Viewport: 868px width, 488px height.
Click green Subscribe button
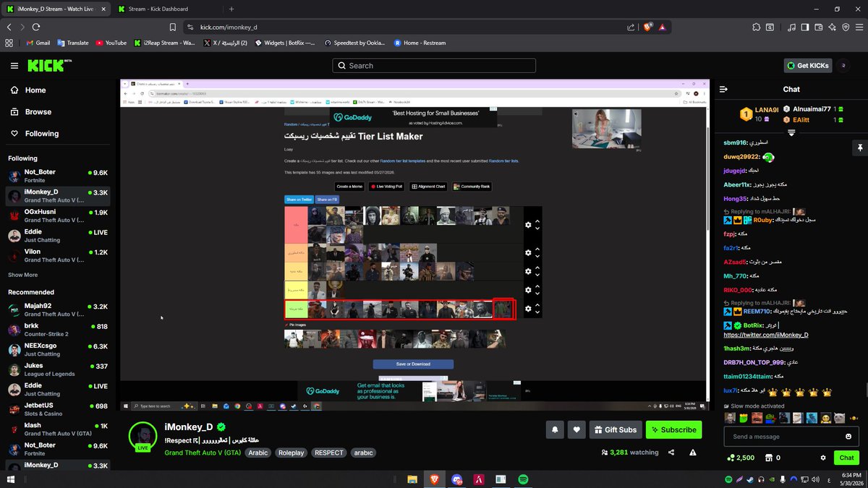(x=673, y=429)
